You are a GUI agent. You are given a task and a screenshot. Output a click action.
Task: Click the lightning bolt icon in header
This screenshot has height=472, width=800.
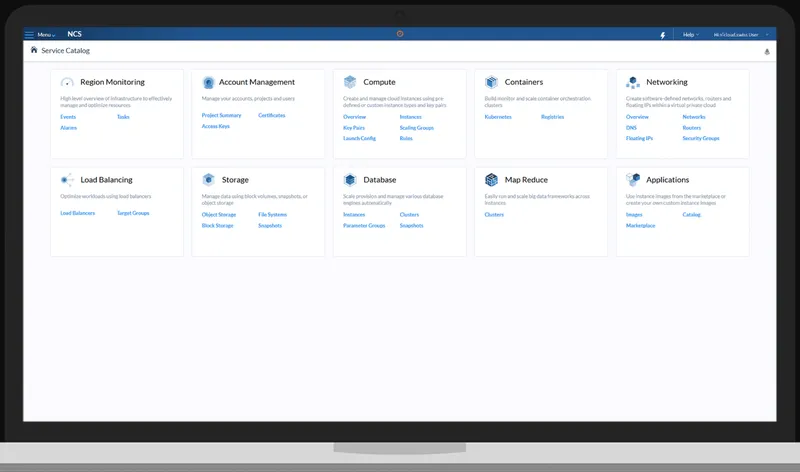point(663,35)
